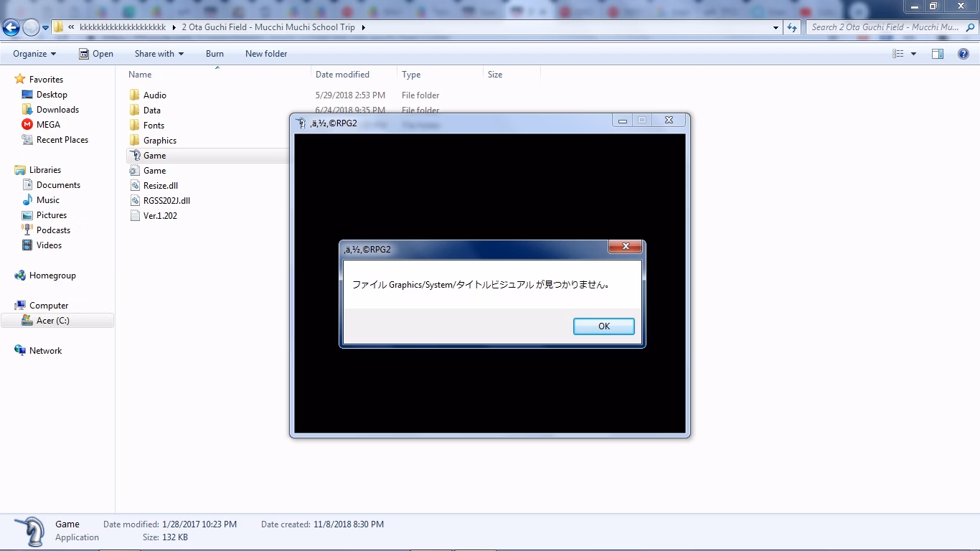The height and width of the screenshot is (551, 980).
Task: Open the Videos library icon
Action: click(x=27, y=245)
